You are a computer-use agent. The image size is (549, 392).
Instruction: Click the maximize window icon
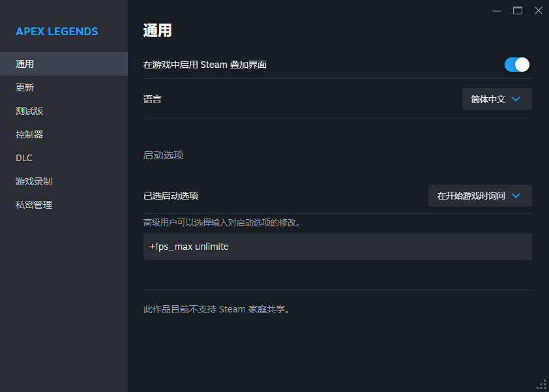pyautogui.click(x=517, y=10)
